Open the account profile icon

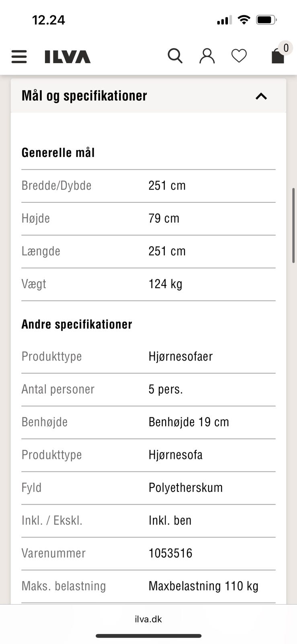tap(207, 56)
